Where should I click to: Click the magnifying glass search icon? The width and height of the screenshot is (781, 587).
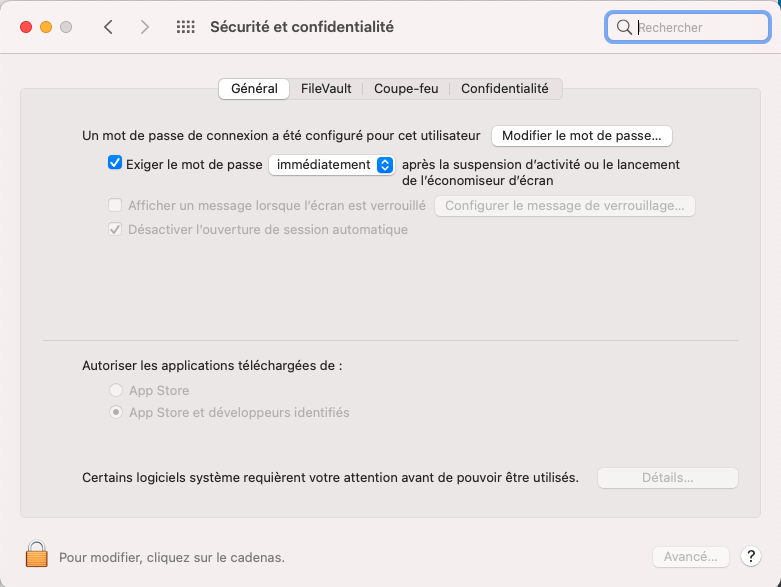(x=624, y=27)
